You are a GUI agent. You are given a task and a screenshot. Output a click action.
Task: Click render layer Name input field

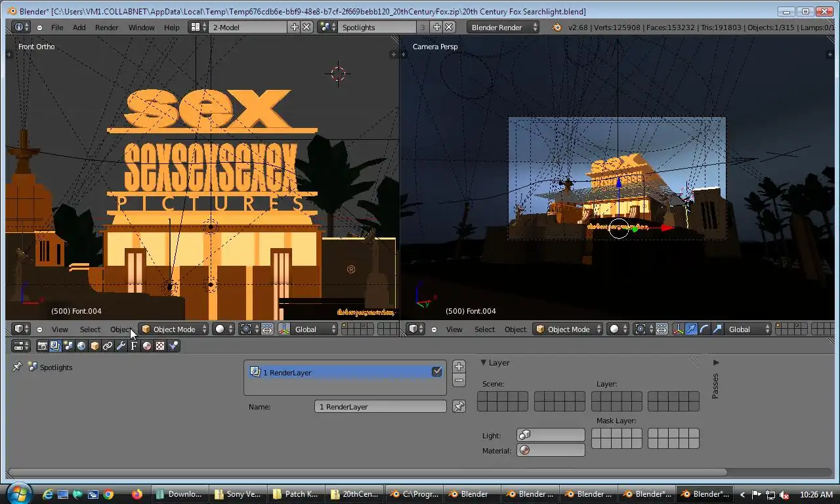click(381, 407)
